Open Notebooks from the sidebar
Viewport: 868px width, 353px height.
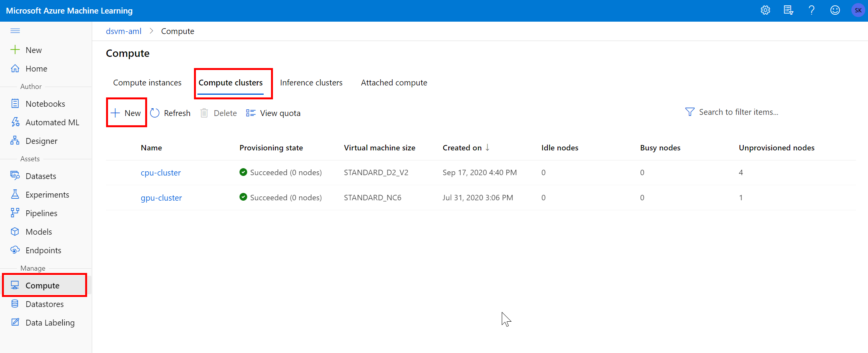(45, 104)
